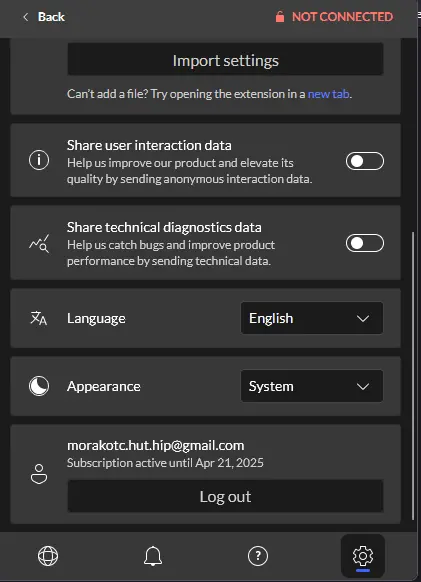Screen dimensions: 421x582
Task: Click the account profile icon
Action: pos(39,474)
